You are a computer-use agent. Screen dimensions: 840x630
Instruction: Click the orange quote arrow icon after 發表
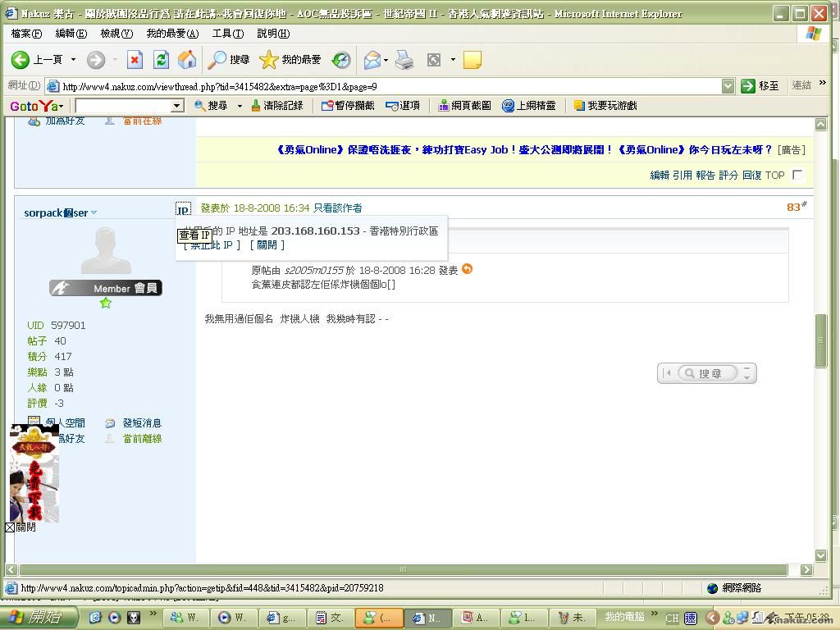click(x=467, y=269)
